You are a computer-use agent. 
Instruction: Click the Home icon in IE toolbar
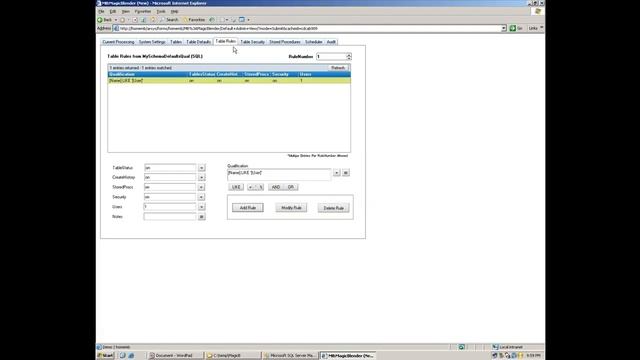click(153, 20)
